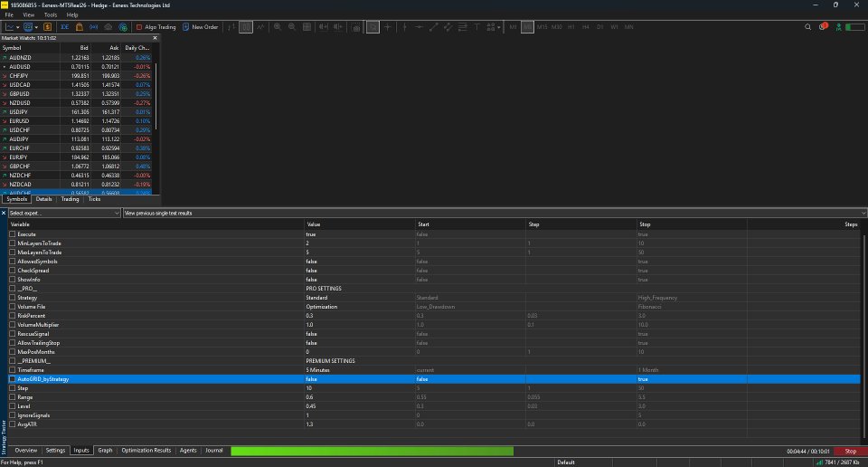868x467 pixels.
Task: Click the globe icon left of Algo Trading
Action: [x=123, y=26]
